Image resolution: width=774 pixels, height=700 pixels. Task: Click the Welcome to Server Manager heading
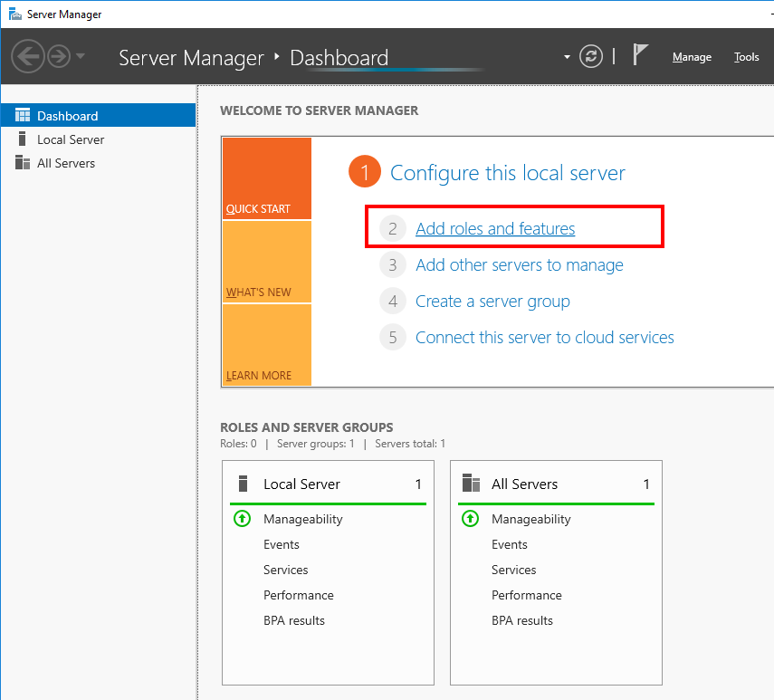(319, 110)
